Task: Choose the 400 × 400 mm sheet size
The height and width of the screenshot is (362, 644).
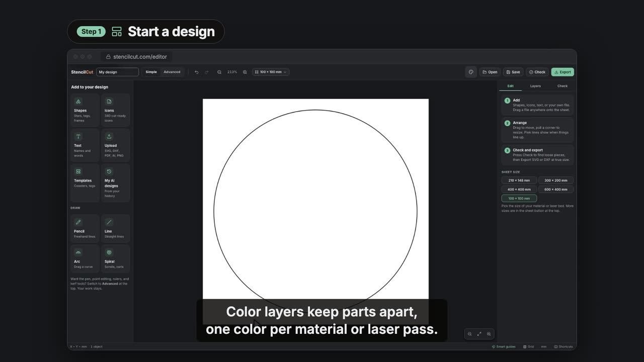Action: 519,190
